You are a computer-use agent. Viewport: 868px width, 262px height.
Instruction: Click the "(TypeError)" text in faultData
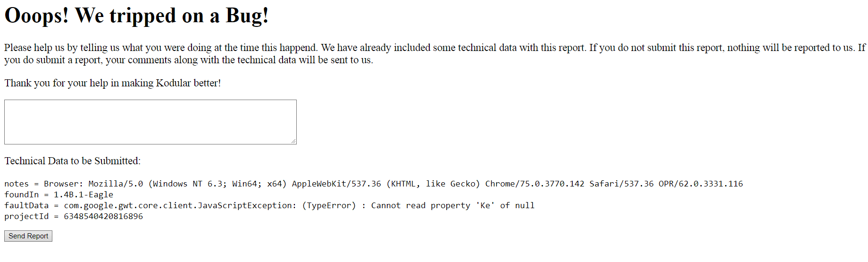pos(329,205)
